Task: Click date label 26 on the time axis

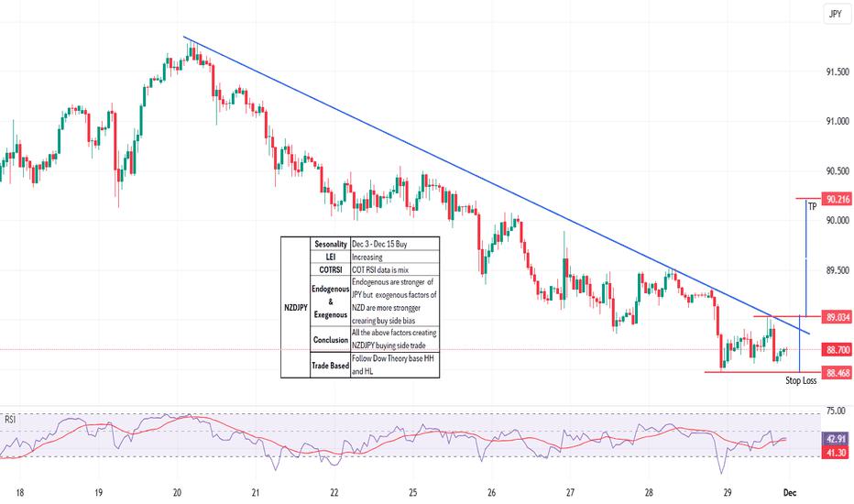Action: coord(491,493)
